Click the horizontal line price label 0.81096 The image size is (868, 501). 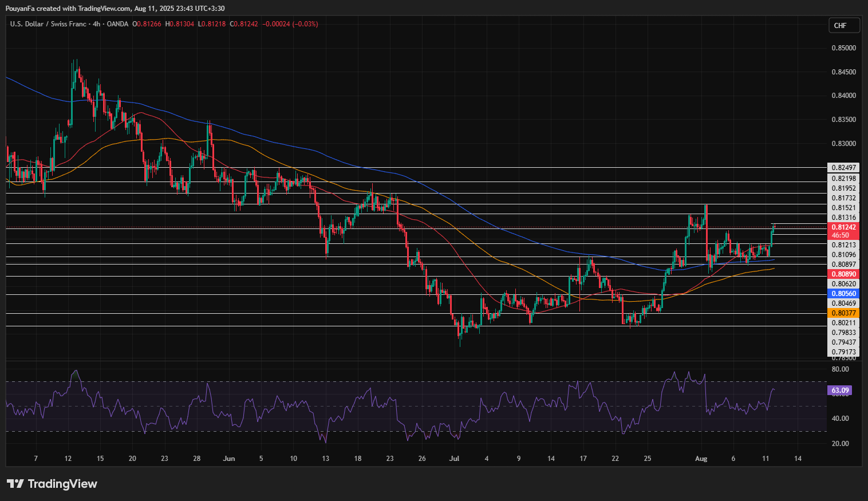pos(843,255)
